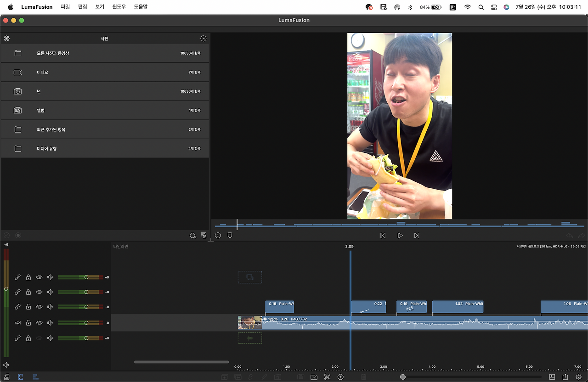Viewport: 588px width, 382px height.
Task: Click the empty overlay track placeholder
Action: pyautogui.click(x=250, y=277)
